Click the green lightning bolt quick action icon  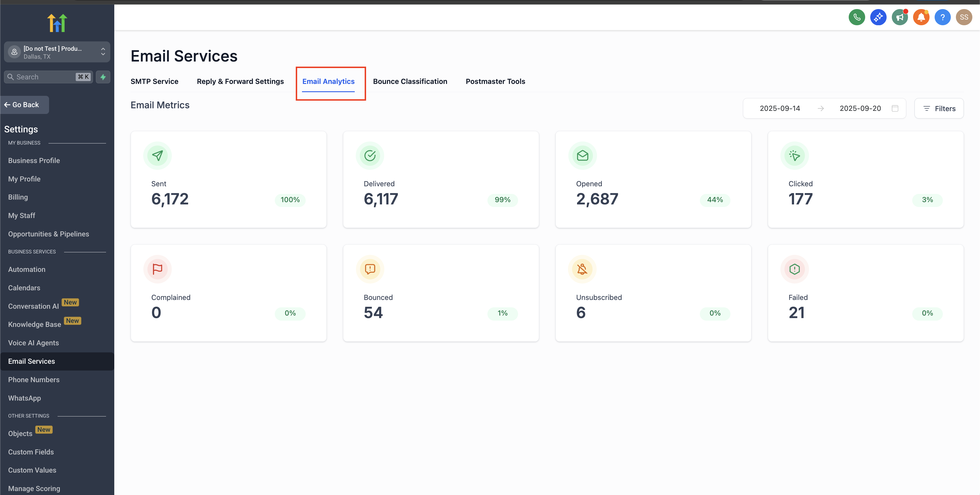[103, 77]
